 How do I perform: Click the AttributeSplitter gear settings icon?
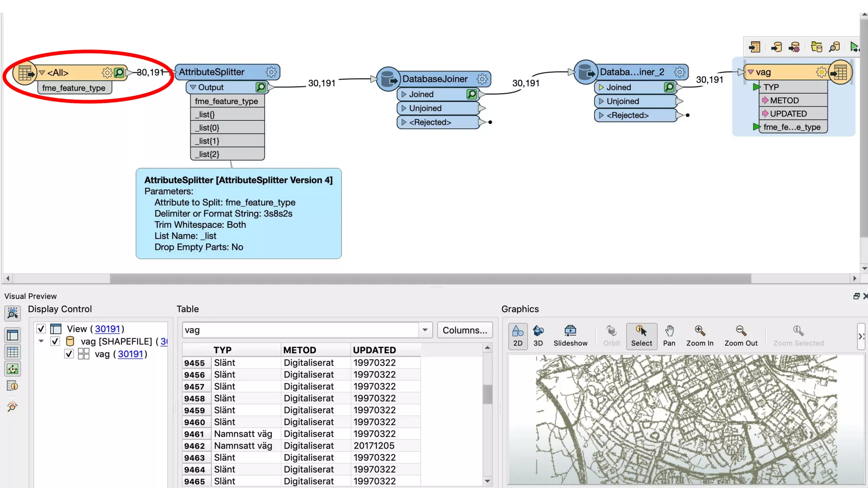pos(271,72)
